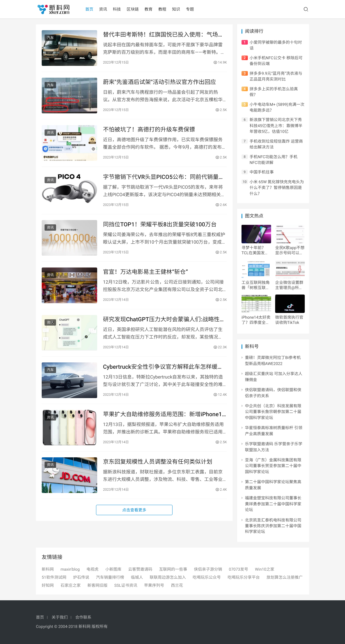The height and width of the screenshot is (644, 345).
Task: Open the 知识 navigation menu
Action: (x=176, y=9)
